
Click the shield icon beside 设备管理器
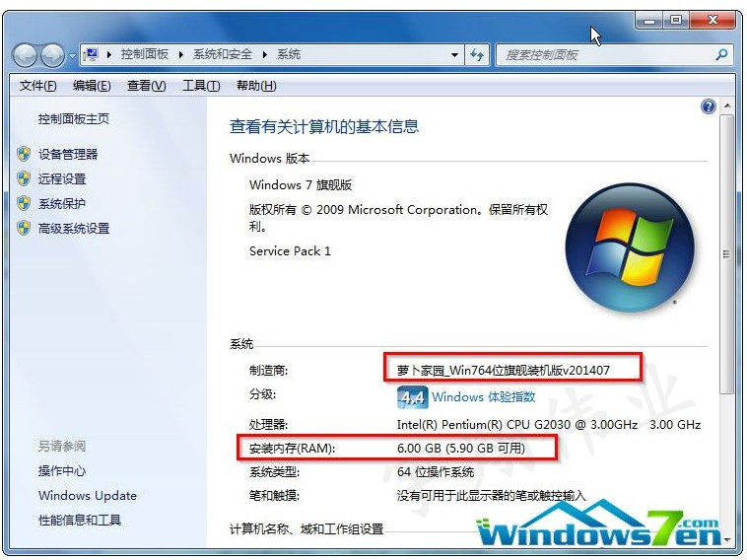24,154
